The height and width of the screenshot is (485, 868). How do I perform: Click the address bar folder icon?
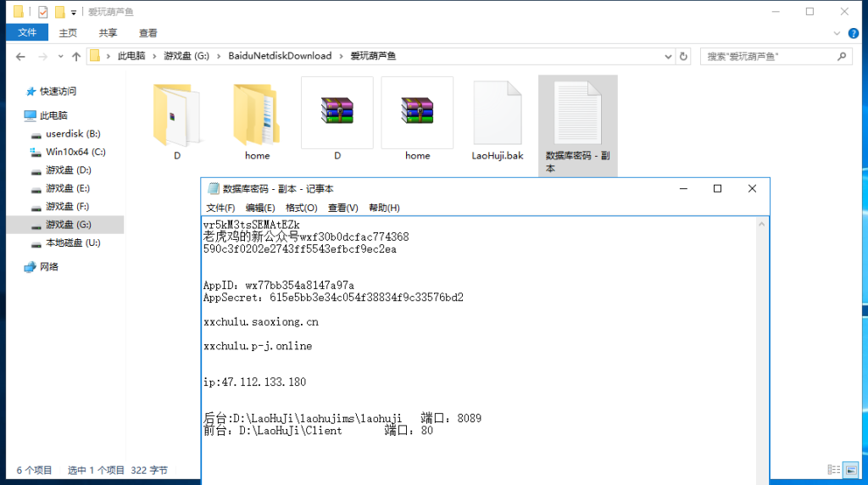coord(95,56)
